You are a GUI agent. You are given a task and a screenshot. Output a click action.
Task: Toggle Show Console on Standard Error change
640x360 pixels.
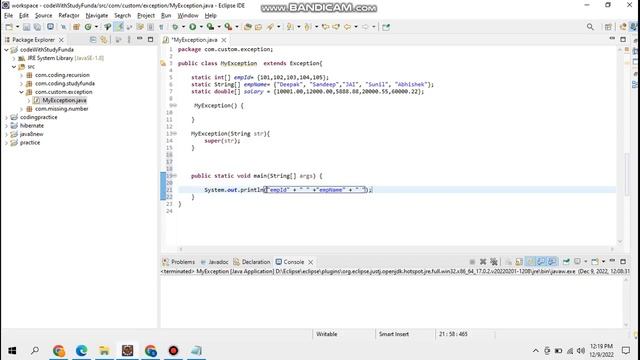pos(552,262)
